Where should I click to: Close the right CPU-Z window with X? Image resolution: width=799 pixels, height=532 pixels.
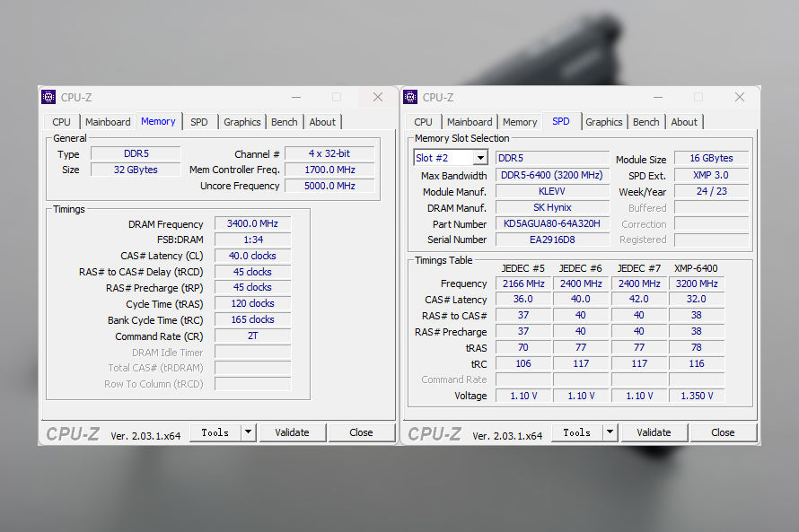click(x=740, y=97)
